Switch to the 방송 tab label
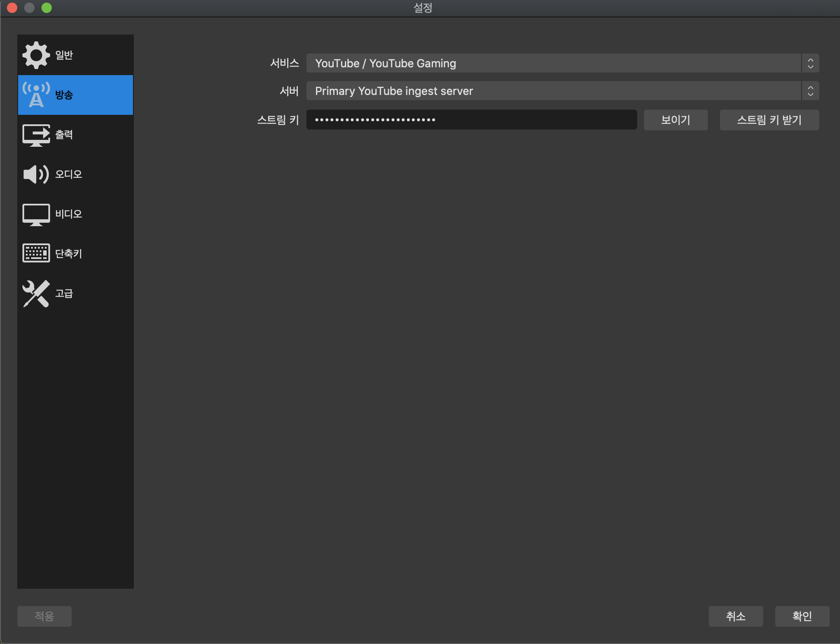Screen dimensions: 840x644 pyautogui.click(x=64, y=95)
